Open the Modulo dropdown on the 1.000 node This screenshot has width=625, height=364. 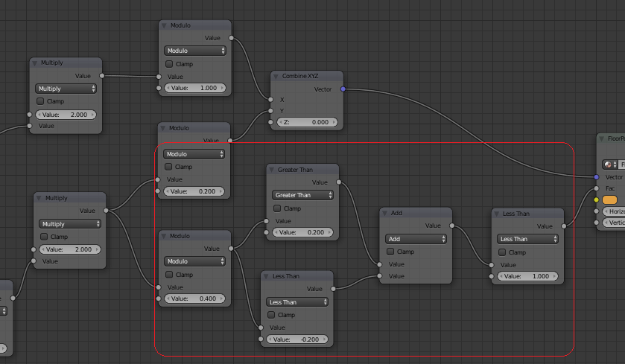pyautogui.click(x=195, y=51)
